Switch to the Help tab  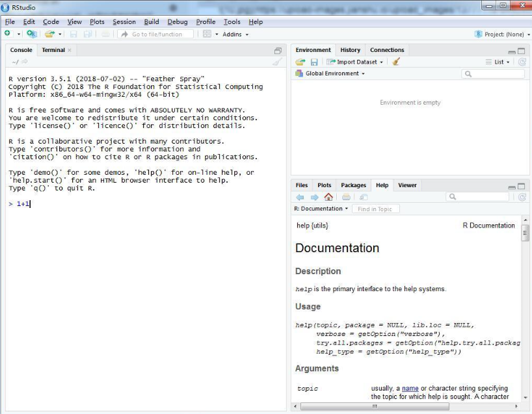click(x=382, y=185)
